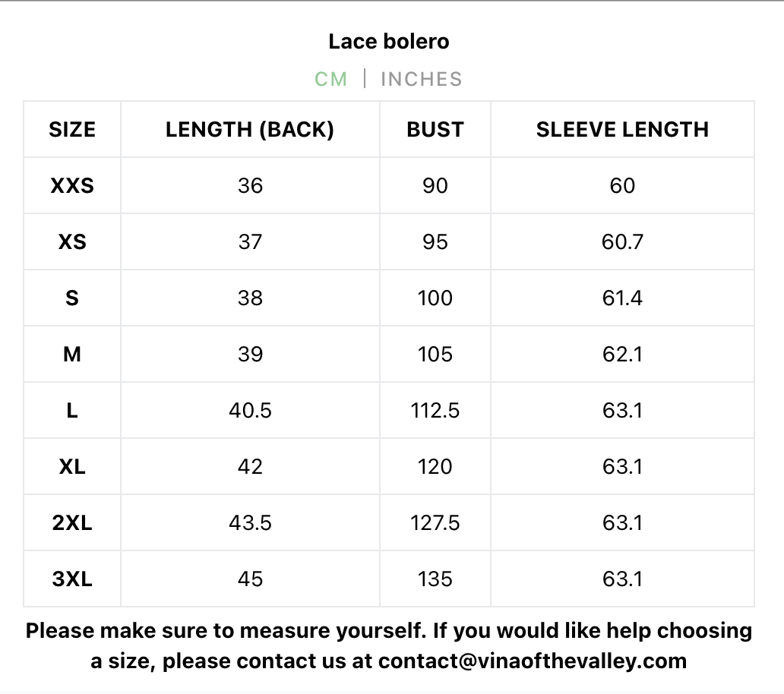Click the XL back length value 42
Screen dimensions: 784x694
coord(250,467)
